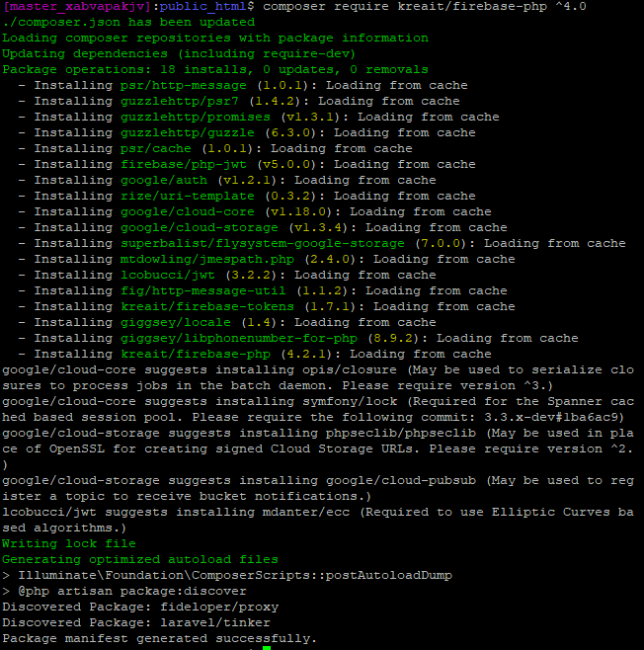Click package name 'giggsey/libphonenumber-for-php'

click(x=239, y=338)
